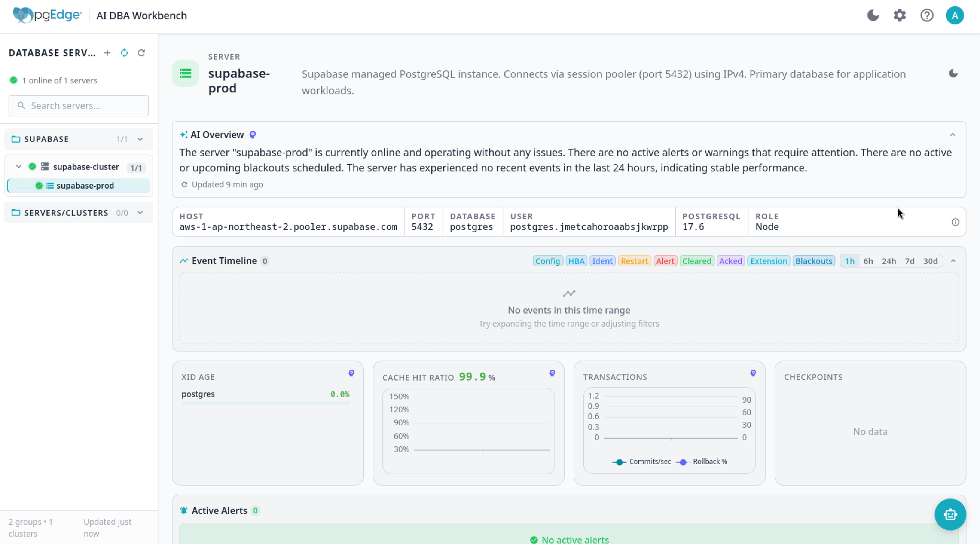Click the green server icon beside supabase-prod title

[x=186, y=73]
